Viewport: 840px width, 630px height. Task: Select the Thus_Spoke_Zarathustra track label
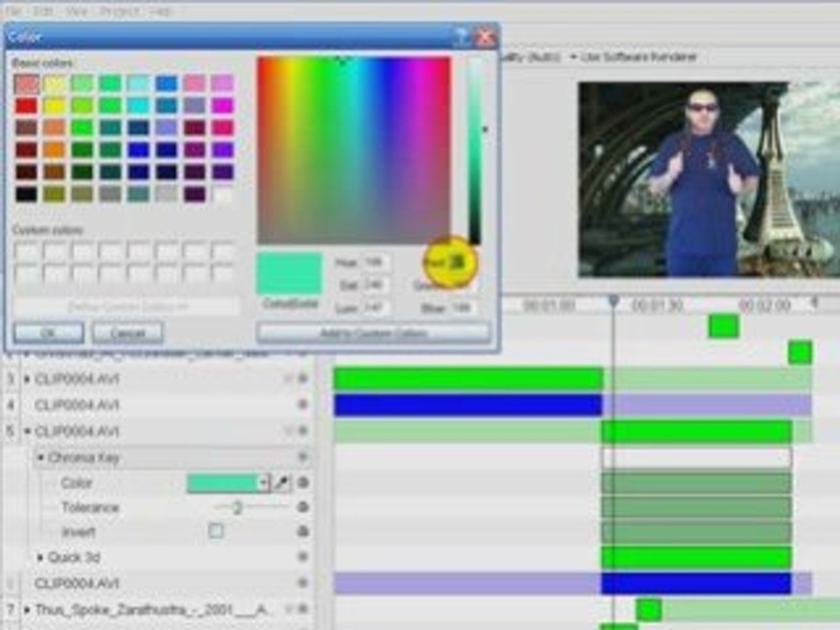coord(155,610)
